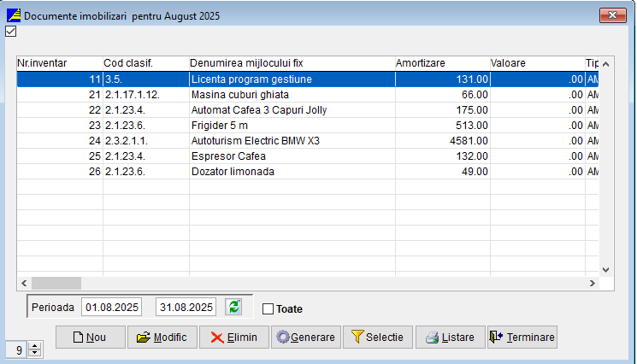Click the Denumirea mijlocului fix column header
The width and height of the screenshot is (637, 364).
coord(291,63)
